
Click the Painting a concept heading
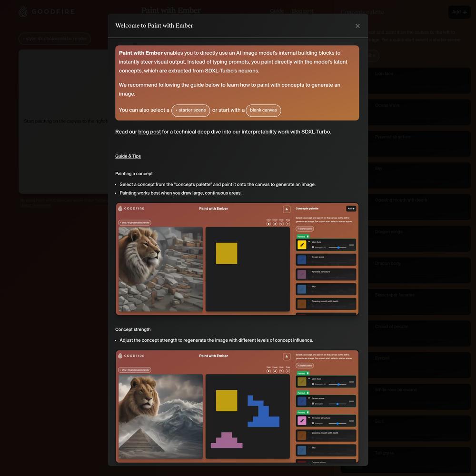pyautogui.click(x=134, y=174)
